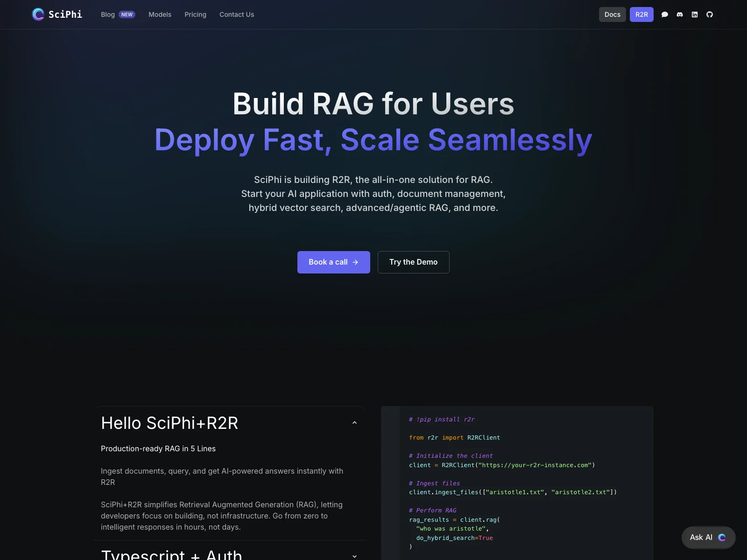Navigate to Contact Us
Viewport: 747px width, 560px height.
[x=237, y=14]
